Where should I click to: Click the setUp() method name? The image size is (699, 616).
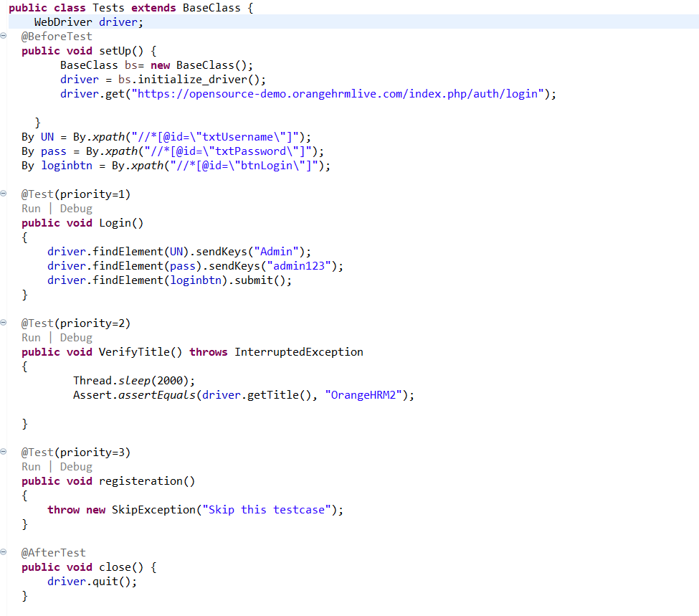121,52
